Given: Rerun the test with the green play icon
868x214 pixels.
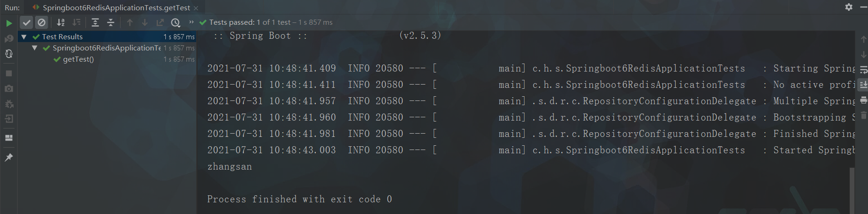Looking at the screenshot, I should pyautogui.click(x=9, y=23).
